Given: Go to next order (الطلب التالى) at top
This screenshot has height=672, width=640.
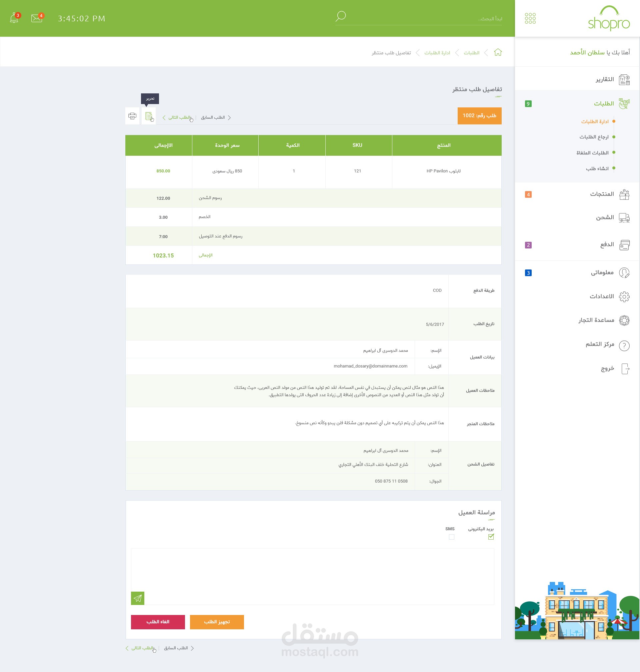Looking at the screenshot, I should pyautogui.click(x=178, y=117).
